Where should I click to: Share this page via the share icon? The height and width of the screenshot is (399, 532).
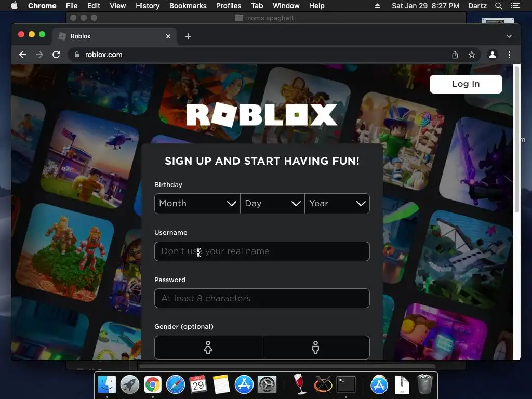pyautogui.click(x=455, y=55)
